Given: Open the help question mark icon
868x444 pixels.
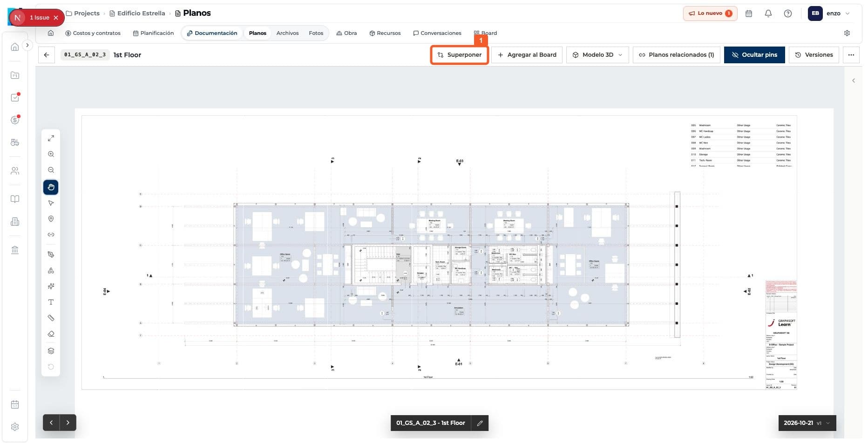Looking at the screenshot, I should tap(788, 13).
